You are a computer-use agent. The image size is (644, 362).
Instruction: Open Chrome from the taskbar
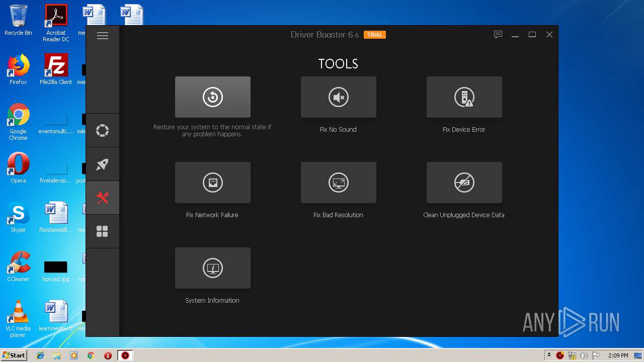[x=91, y=355]
